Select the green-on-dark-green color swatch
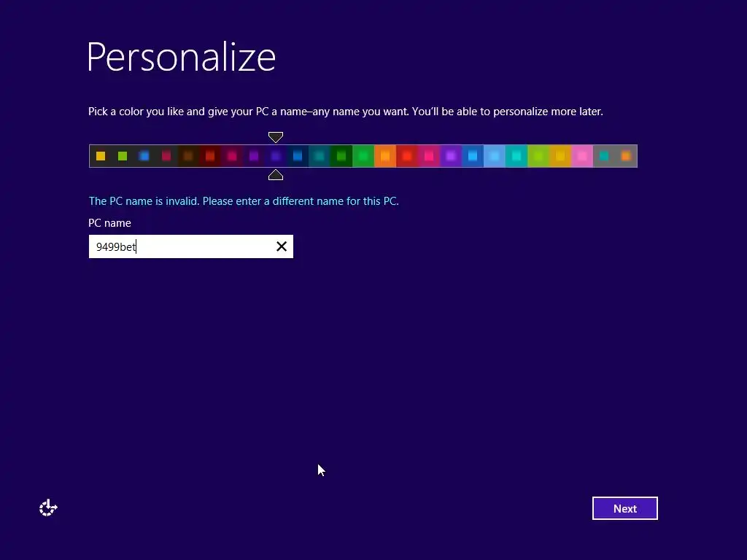Image resolution: width=747 pixels, height=560 pixels. click(341, 156)
